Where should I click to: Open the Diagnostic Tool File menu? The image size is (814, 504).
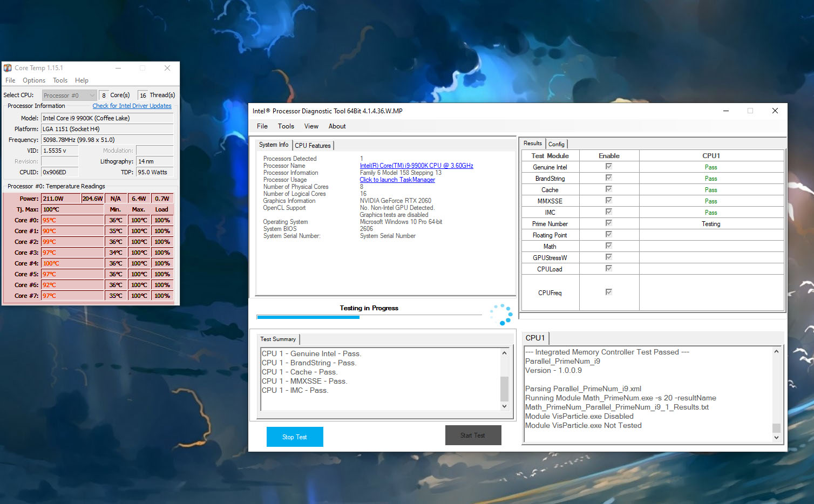coord(262,126)
